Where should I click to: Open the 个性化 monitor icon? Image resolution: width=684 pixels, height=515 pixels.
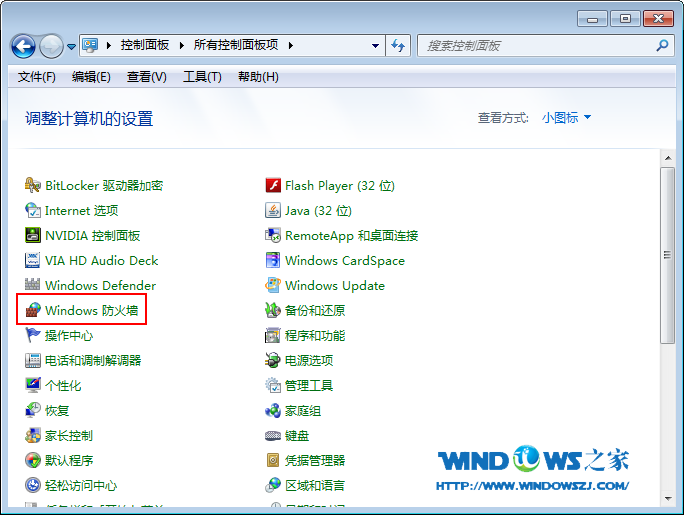(32, 385)
